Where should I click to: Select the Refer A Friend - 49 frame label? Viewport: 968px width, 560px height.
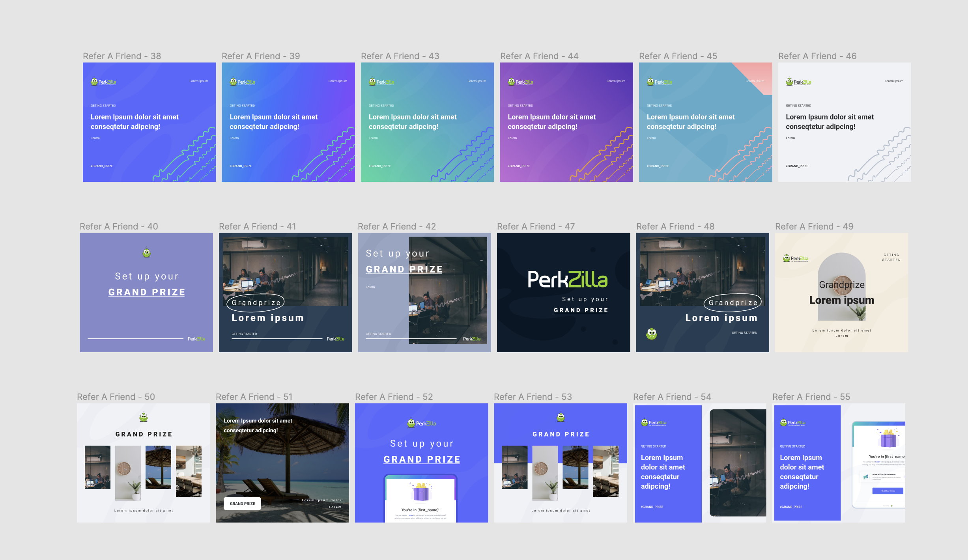pyautogui.click(x=814, y=226)
